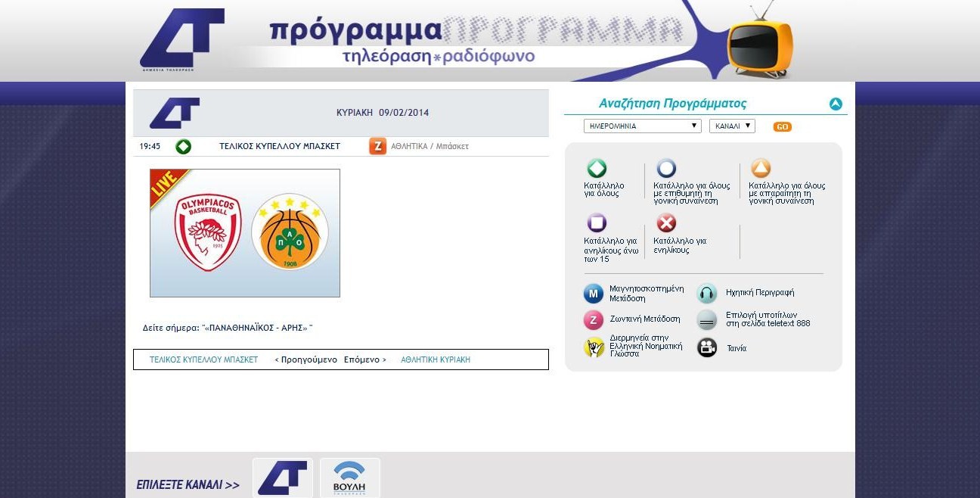This screenshot has width=980, height=498.
Task: Collapse the Αναζήτηση Προγράμματος panel arrow
Action: coord(836,104)
